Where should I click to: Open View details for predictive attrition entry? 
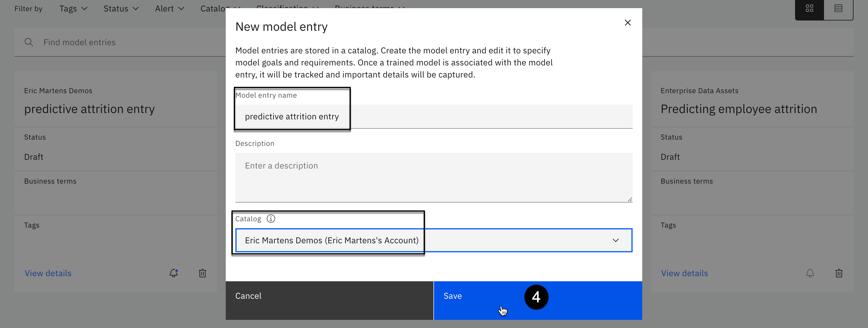[x=48, y=273]
